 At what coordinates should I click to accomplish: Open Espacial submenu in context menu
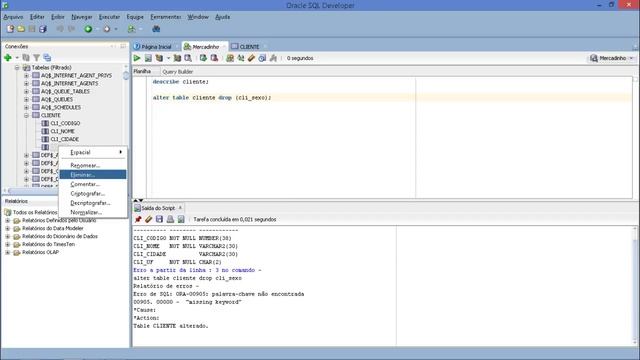tap(93, 152)
